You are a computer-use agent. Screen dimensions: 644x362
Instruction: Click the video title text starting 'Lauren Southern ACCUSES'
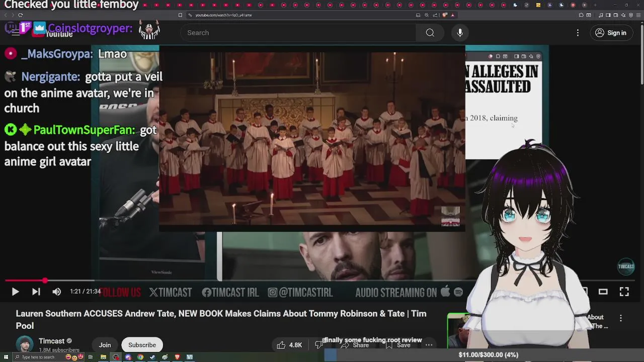tap(221, 319)
